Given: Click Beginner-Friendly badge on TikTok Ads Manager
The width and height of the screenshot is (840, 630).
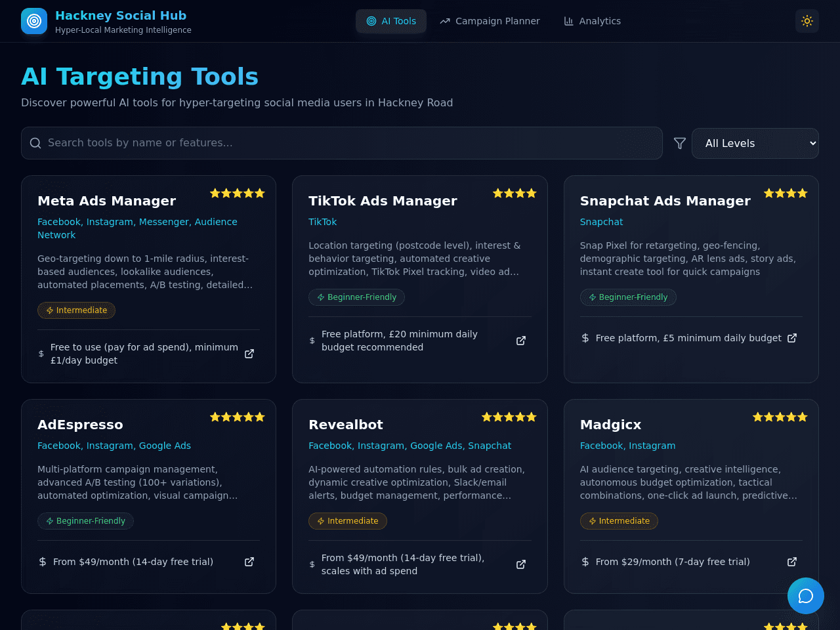Looking at the screenshot, I should pos(356,297).
